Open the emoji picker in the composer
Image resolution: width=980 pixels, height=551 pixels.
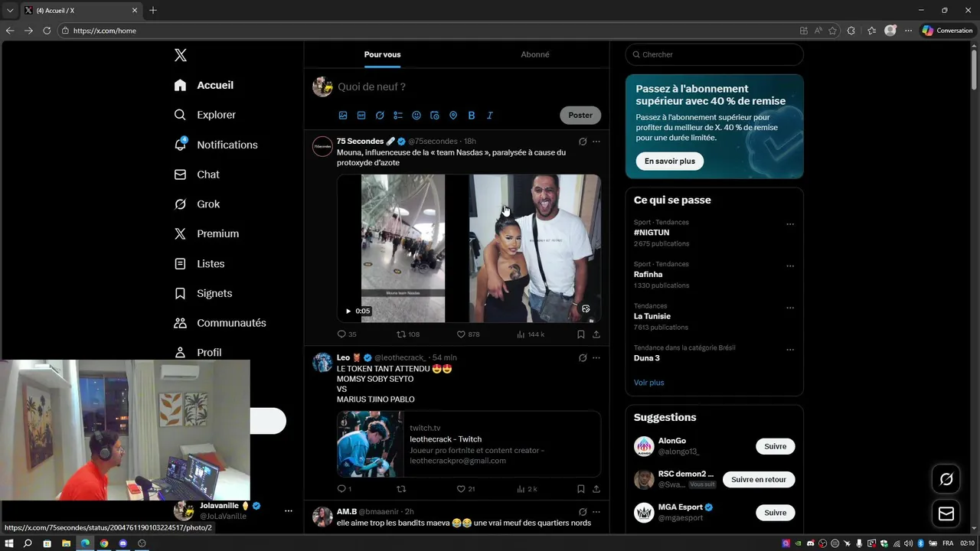click(416, 116)
